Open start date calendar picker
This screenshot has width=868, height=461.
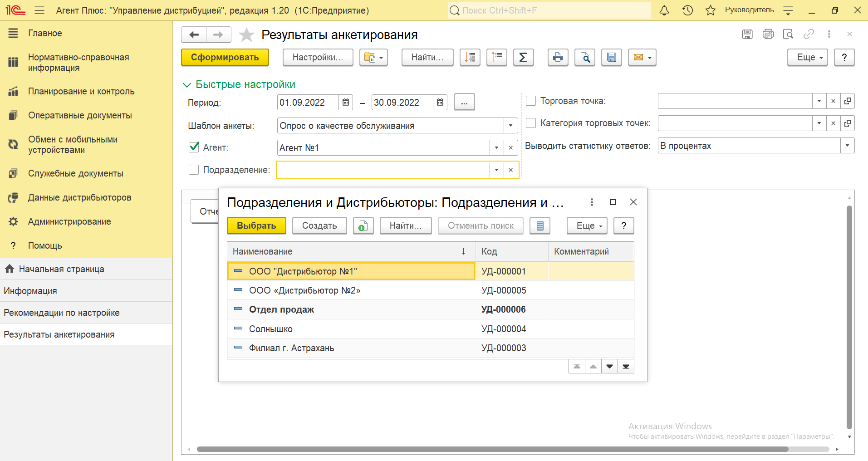click(x=345, y=103)
